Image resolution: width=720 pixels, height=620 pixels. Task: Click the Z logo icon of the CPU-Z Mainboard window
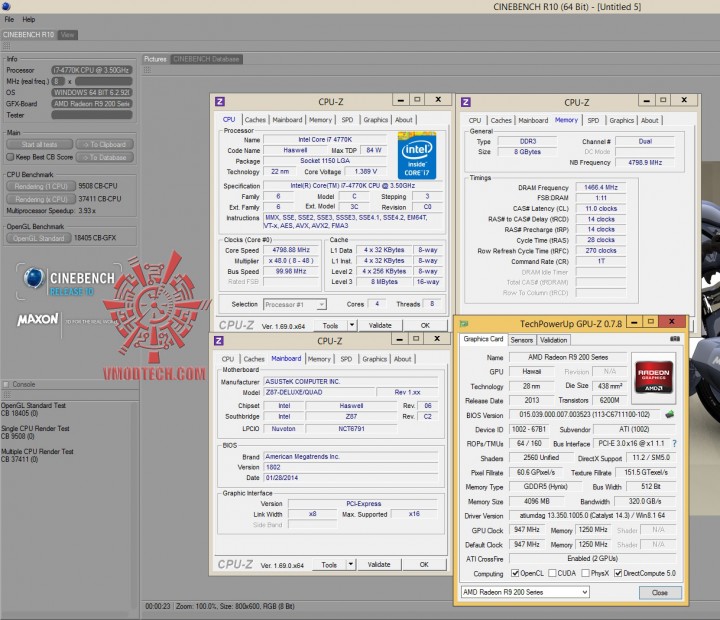(219, 341)
